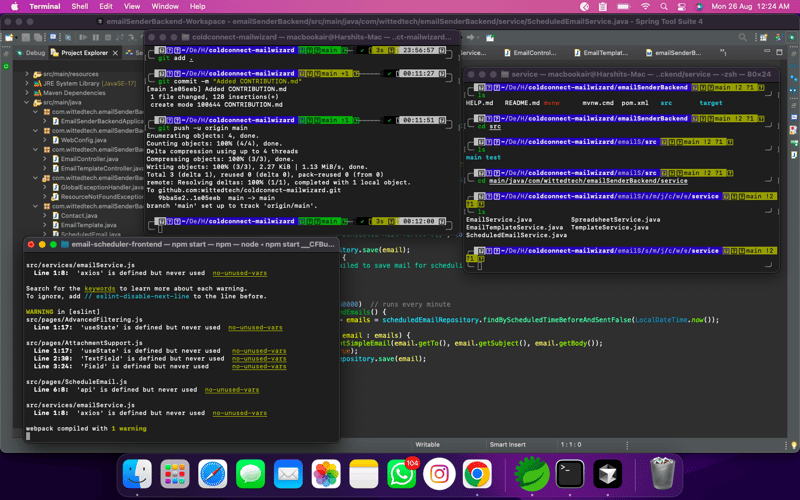Click the Resume debug icon in toolbar
Screen dimensions: 800x500
pos(83,37)
